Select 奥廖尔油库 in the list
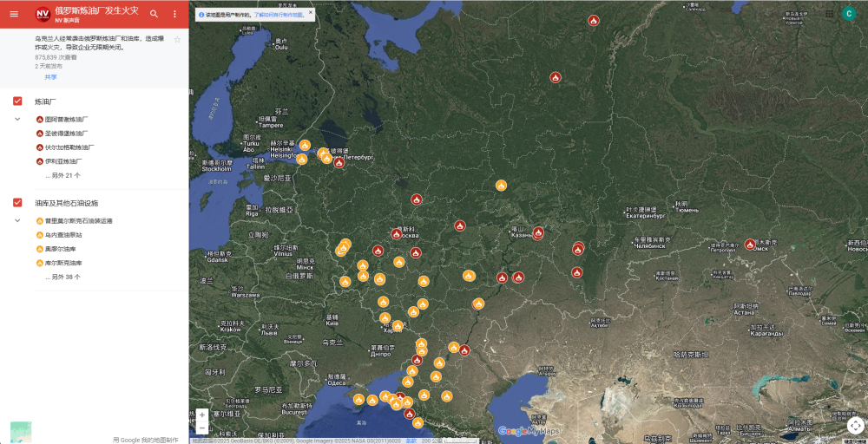 [x=61, y=249]
